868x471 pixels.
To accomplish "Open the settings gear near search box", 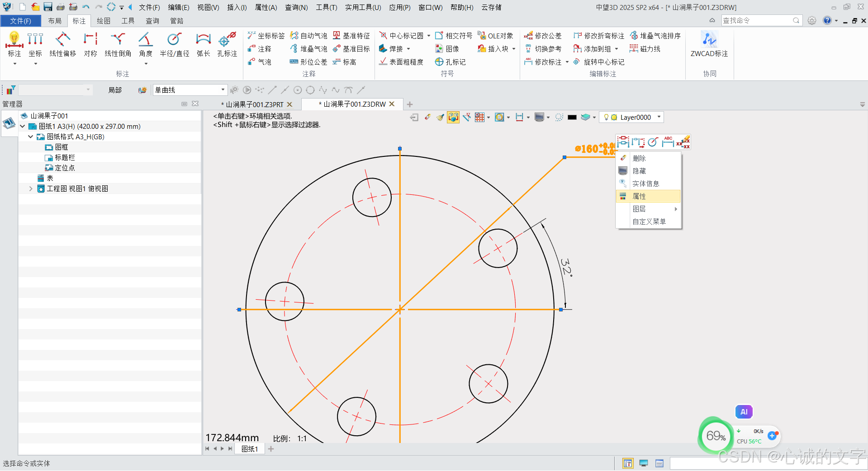I will (812, 21).
